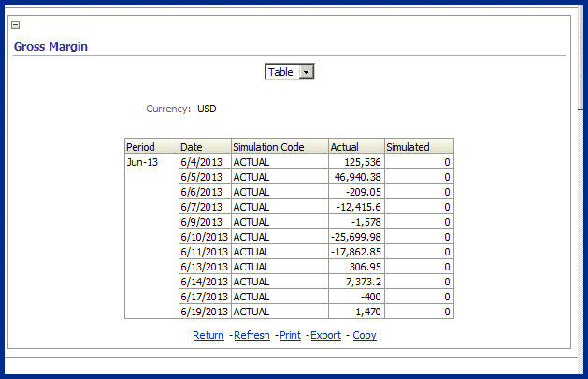Click the Gross Margin heading

[x=50, y=47]
